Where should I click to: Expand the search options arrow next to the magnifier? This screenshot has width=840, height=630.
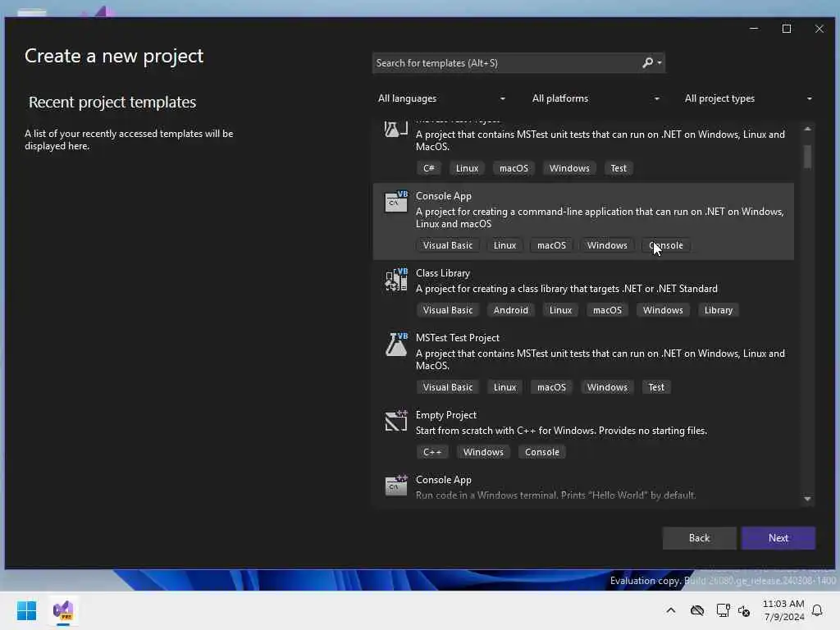point(660,63)
